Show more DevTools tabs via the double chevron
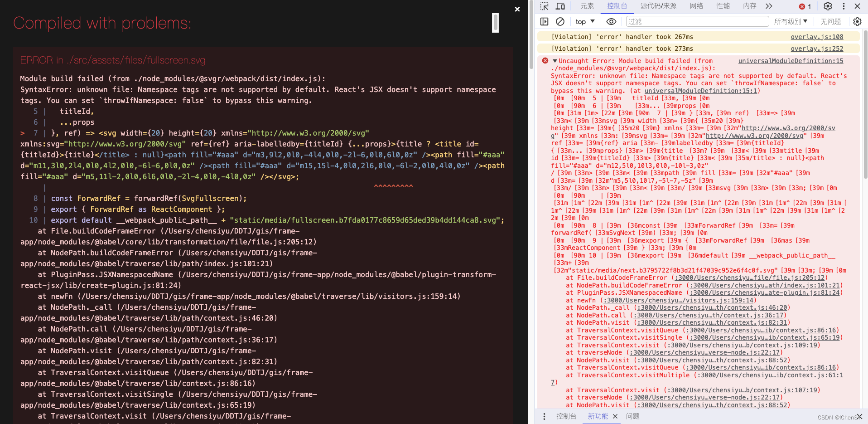The width and height of the screenshot is (868, 424). point(769,6)
